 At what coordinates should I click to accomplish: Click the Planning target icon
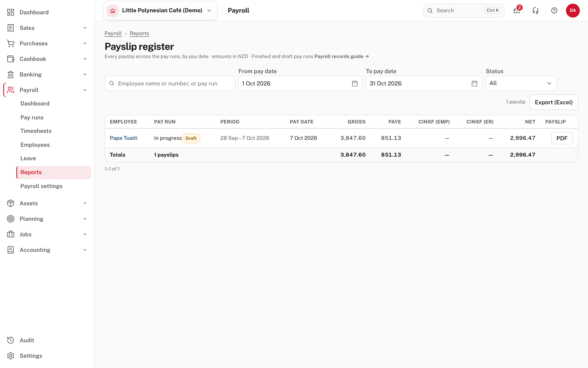10,219
